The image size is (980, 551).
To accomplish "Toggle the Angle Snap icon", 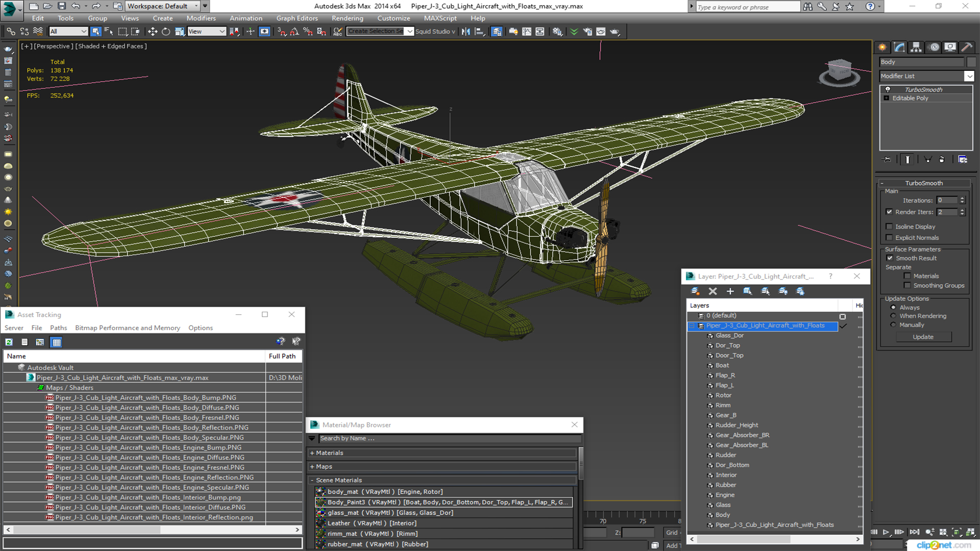I will click(x=295, y=32).
